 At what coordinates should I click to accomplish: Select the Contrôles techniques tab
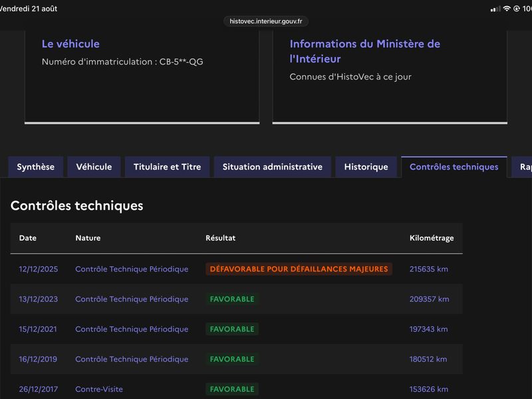(454, 167)
